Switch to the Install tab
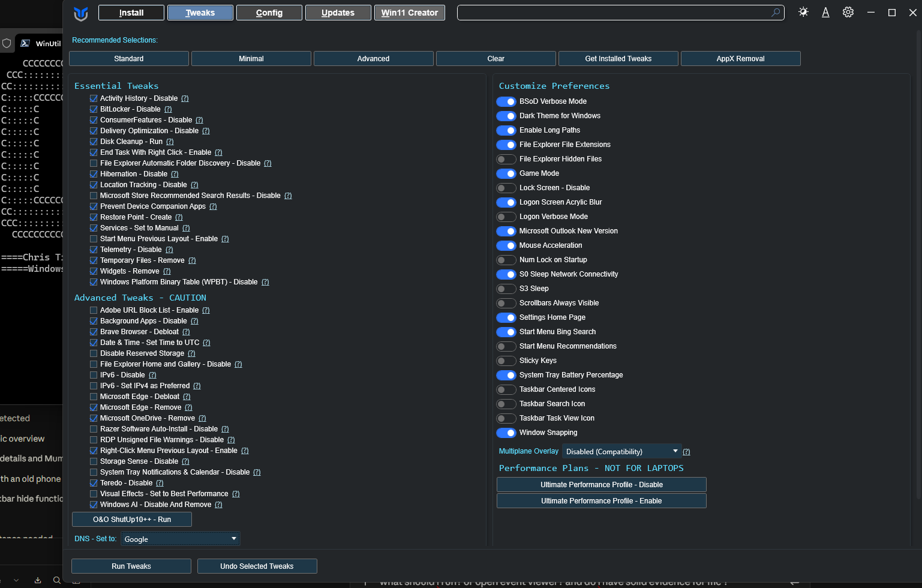This screenshot has height=588, width=922. pyautogui.click(x=131, y=13)
